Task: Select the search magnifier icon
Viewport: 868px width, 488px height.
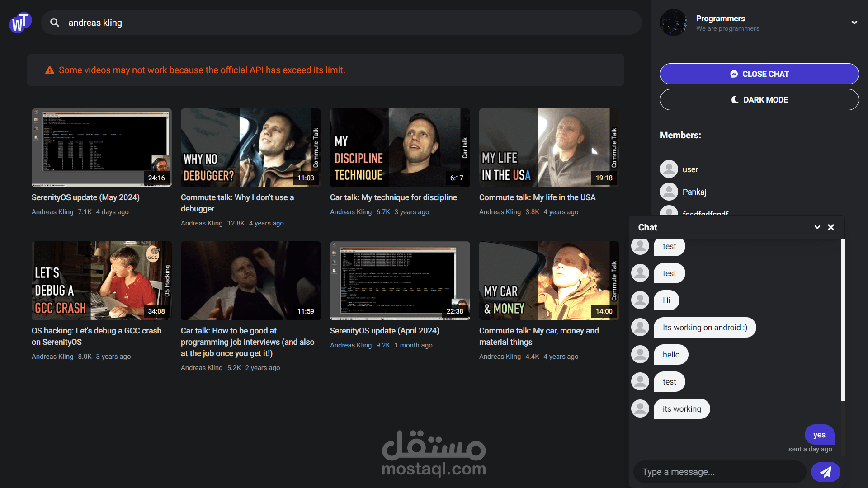Action: [54, 23]
